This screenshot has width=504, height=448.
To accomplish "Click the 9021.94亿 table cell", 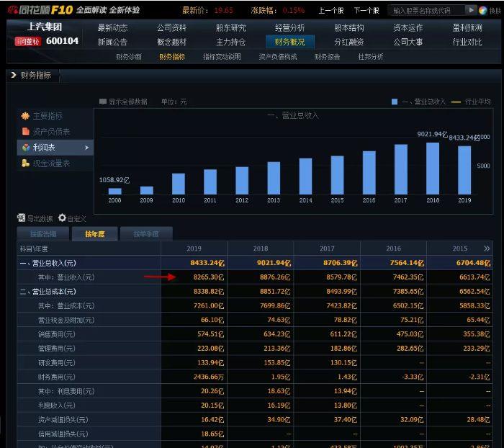I will pyautogui.click(x=274, y=263).
